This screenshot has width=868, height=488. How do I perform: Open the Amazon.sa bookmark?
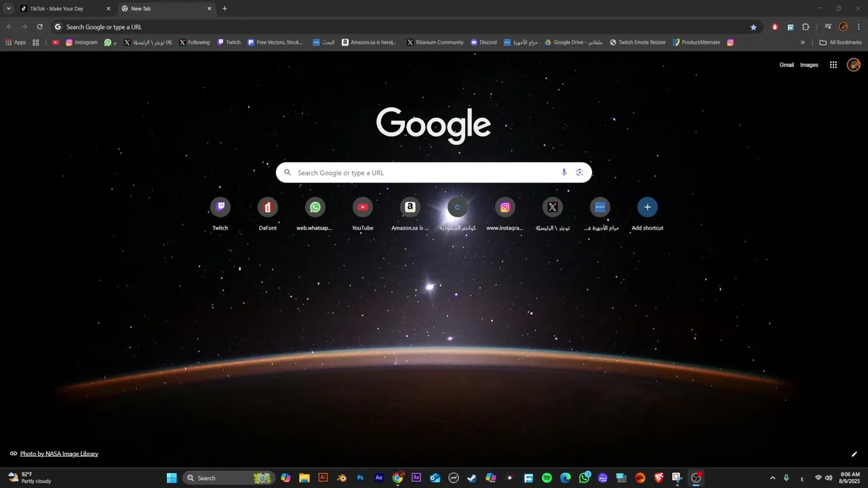click(x=370, y=42)
